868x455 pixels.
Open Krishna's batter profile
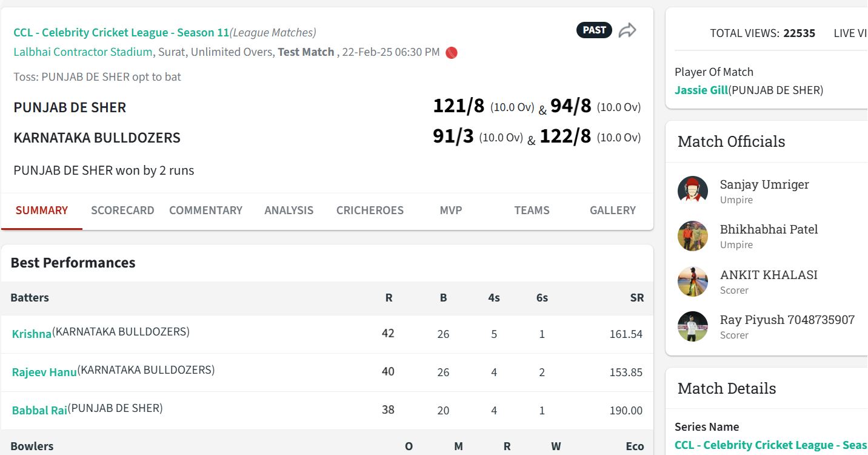click(31, 334)
